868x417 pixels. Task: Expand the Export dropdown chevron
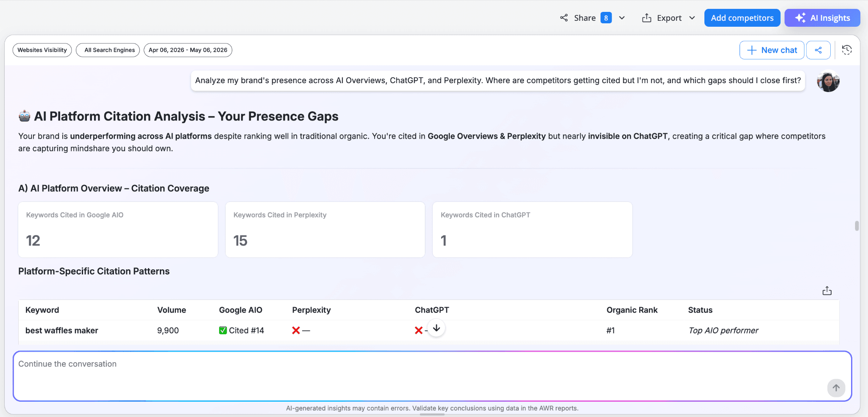692,18
